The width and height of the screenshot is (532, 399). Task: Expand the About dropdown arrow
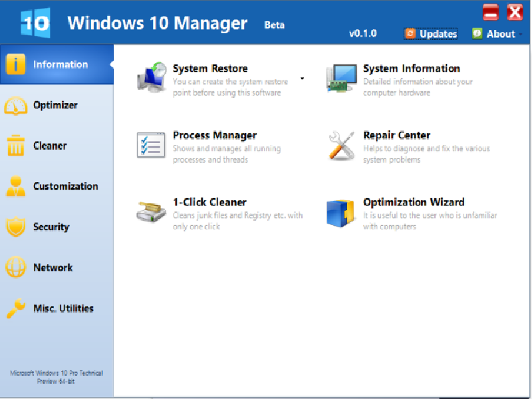click(x=521, y=34)
